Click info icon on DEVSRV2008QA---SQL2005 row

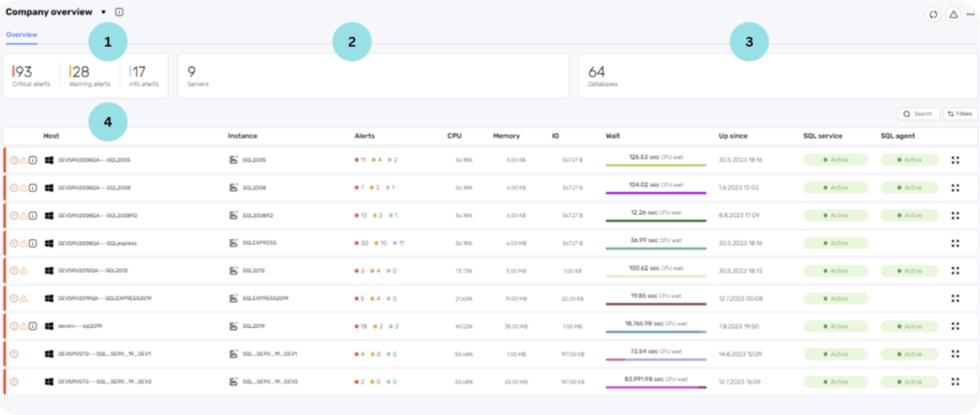tap(33, 161)
